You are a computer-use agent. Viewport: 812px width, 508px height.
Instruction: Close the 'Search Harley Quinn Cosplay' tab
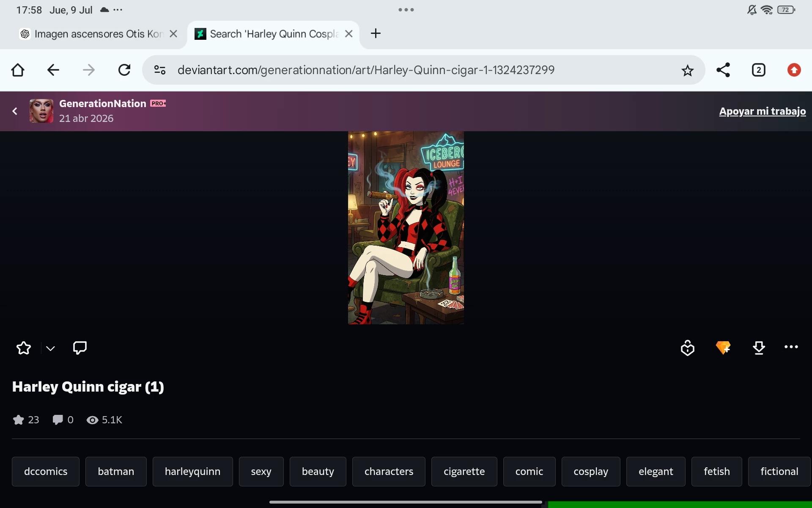click(x=349, y=34)
